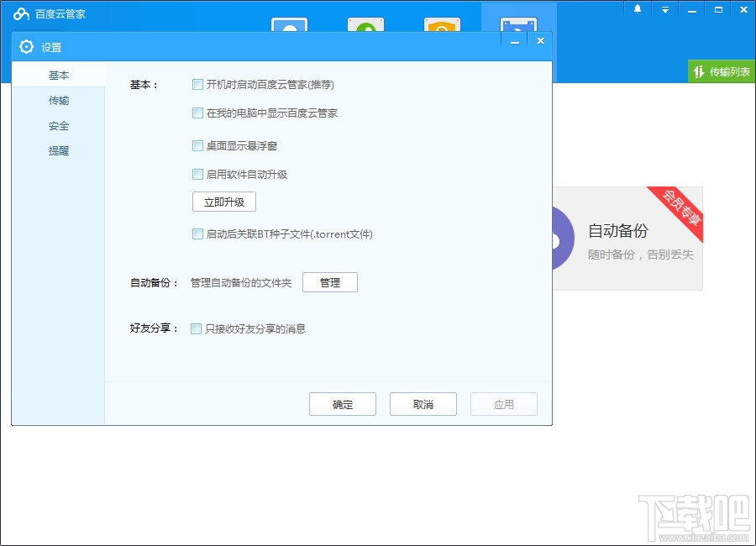Screen dimensions: 756x546
Task: Click the blue image toolbar icon
Action: point(289,23)
